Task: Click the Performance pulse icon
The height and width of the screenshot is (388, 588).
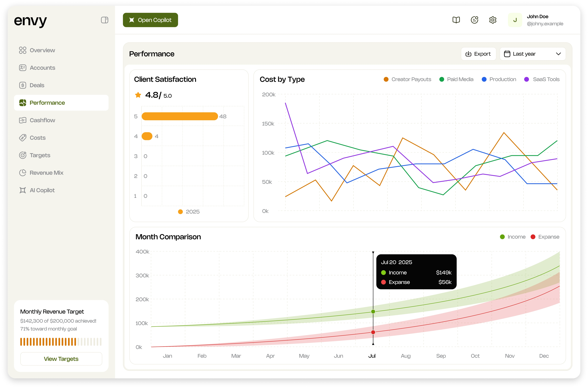Action: click(x=23, y=103)
